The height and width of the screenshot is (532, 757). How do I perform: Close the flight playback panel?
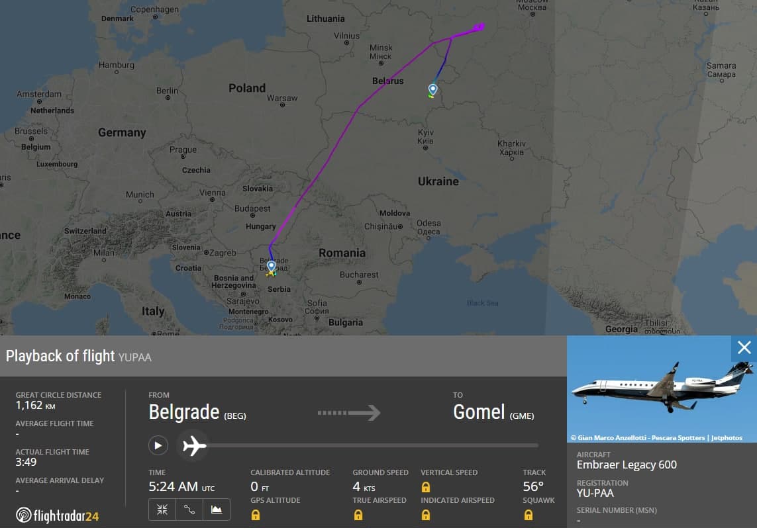pos(744,348)
